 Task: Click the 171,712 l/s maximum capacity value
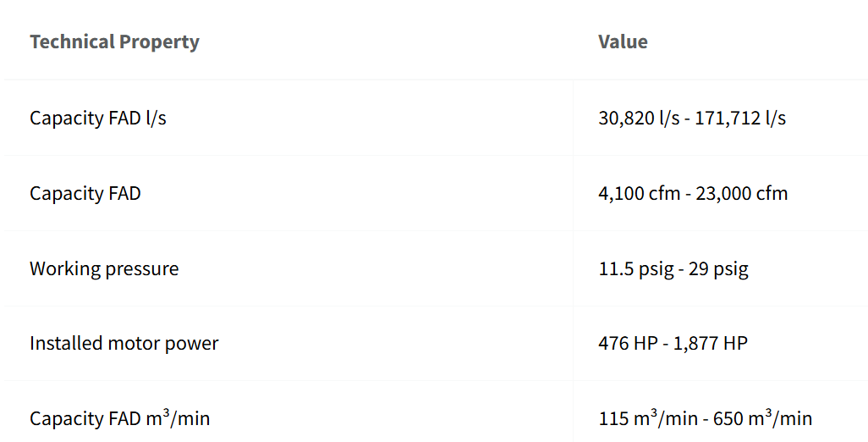740,118
